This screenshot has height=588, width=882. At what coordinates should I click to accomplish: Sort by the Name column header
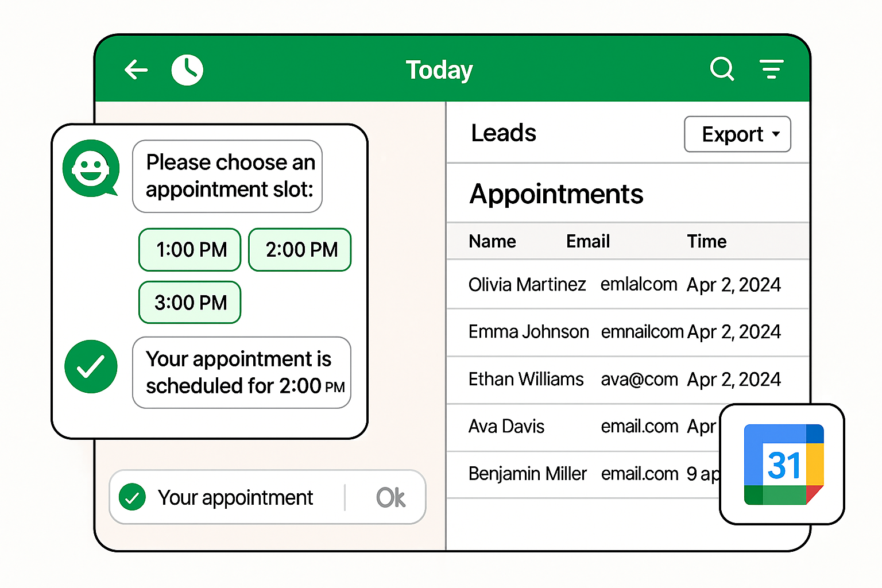(492, 241)
